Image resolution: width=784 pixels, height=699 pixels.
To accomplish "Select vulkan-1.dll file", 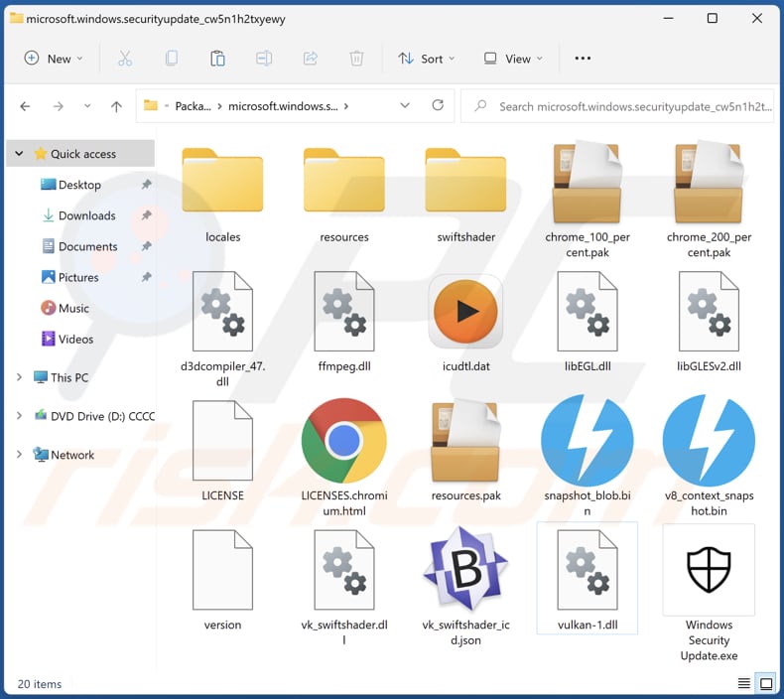I will [x=588, y=579].
